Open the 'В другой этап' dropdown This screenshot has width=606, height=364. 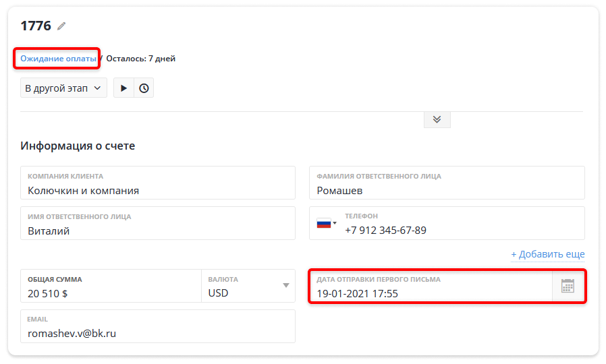pos(63,88)
